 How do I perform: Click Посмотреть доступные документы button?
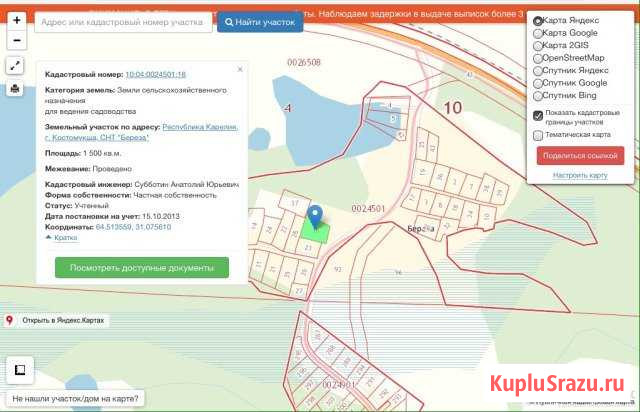[142, 267]
